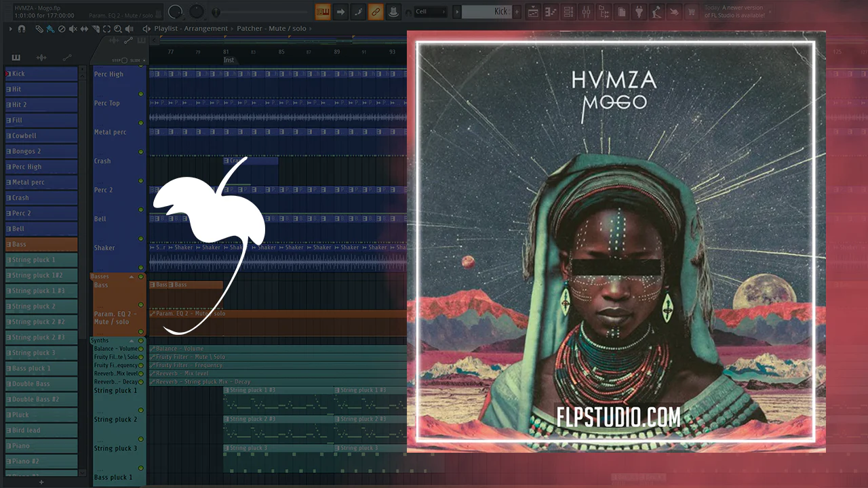Mute the Perc High track
The image size is (868, 488).
(141, 94)
